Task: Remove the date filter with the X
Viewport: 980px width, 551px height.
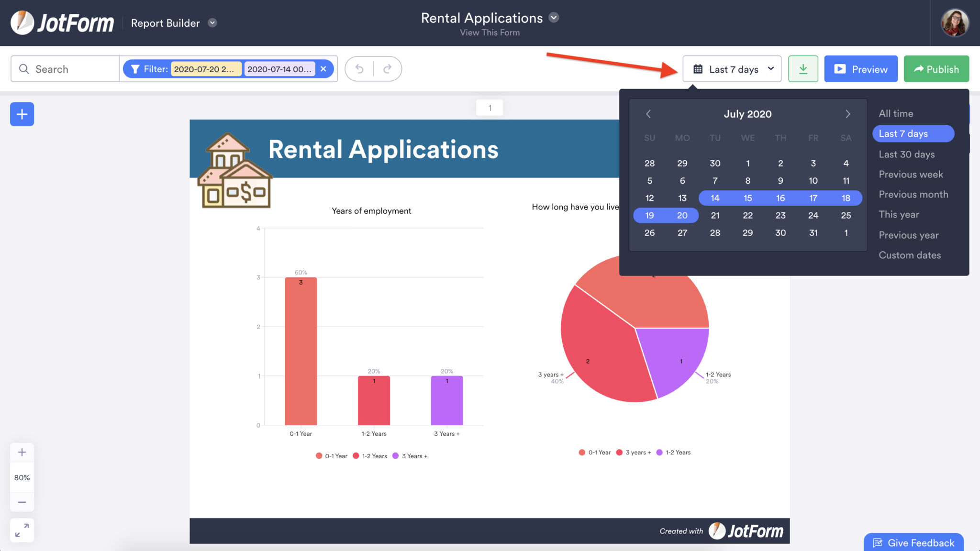Action: (x=324, y=68)
